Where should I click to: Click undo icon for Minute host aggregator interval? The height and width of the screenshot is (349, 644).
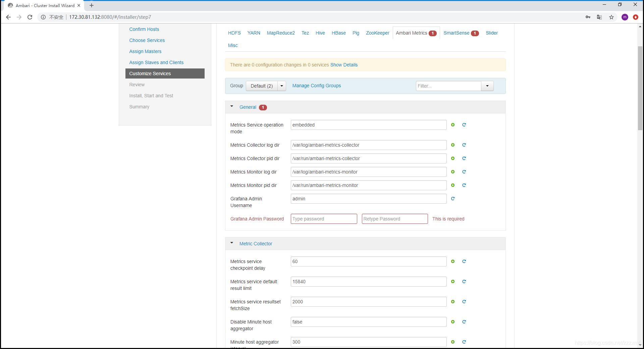coord(464,342)
